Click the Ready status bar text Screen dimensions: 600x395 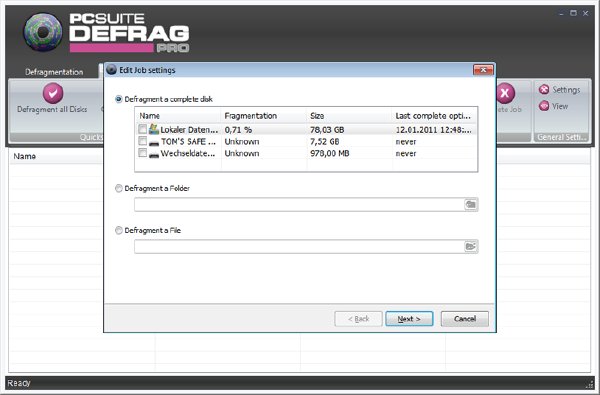pos(19,383)
